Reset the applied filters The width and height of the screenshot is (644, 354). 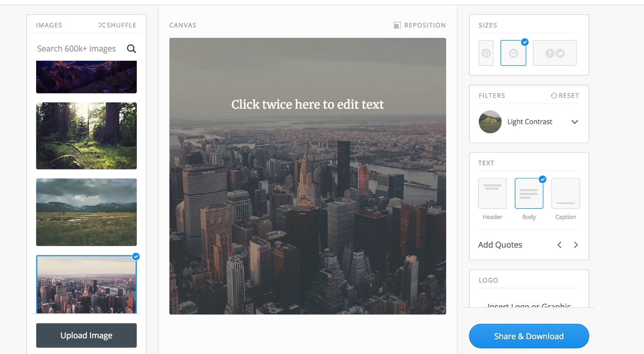click(x=565, y=95)
